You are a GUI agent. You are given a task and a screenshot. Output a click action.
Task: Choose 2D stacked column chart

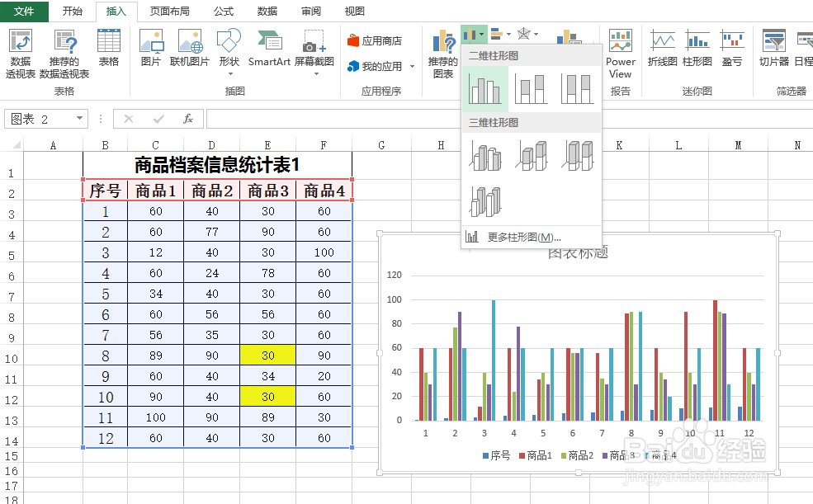(x=531, y=89)
